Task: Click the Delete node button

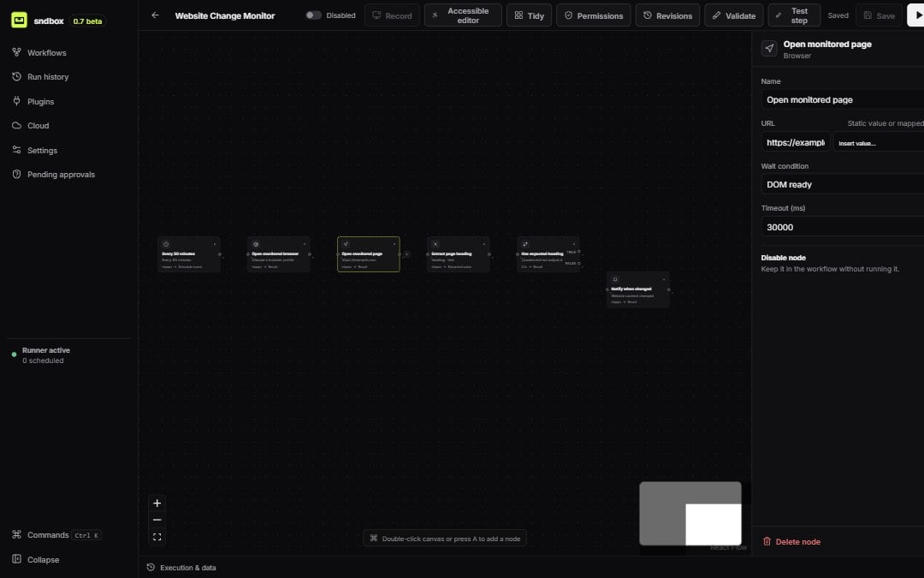Action: (x=791, y=541)
